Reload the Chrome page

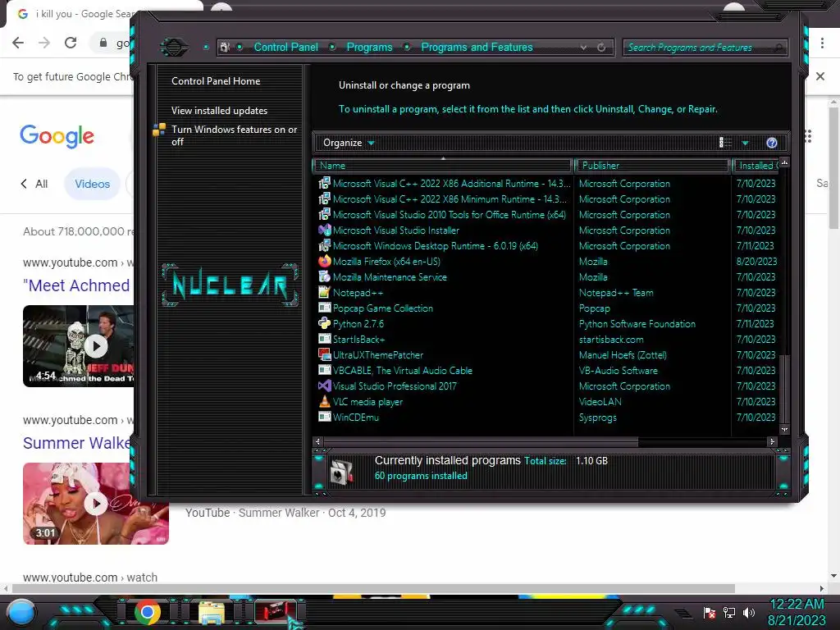point(71,43)
